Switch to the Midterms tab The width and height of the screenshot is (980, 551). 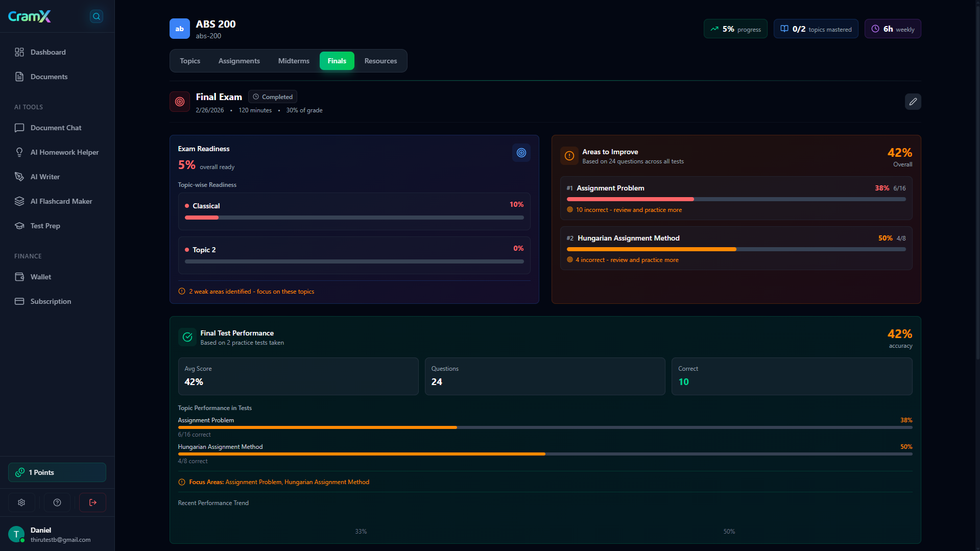click(x=294, y=61)
